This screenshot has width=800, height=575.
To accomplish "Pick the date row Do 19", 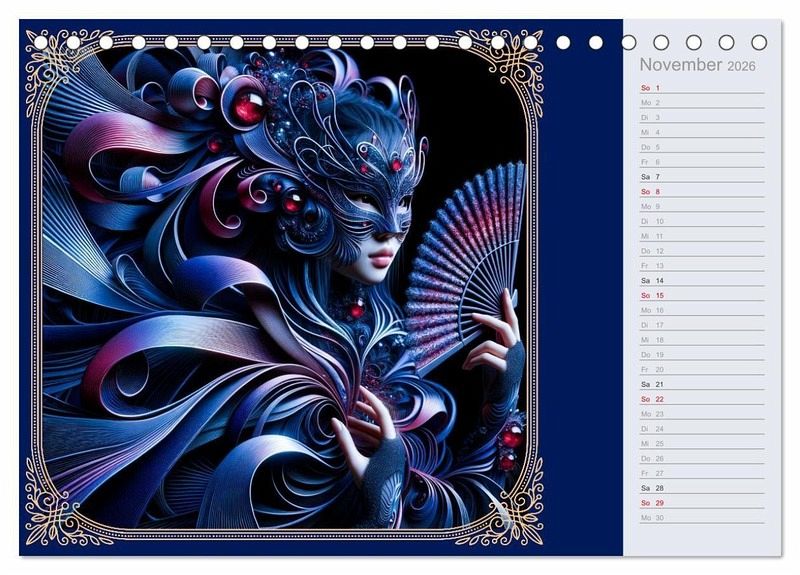I will pyautogui.click(x=702, y=354).
